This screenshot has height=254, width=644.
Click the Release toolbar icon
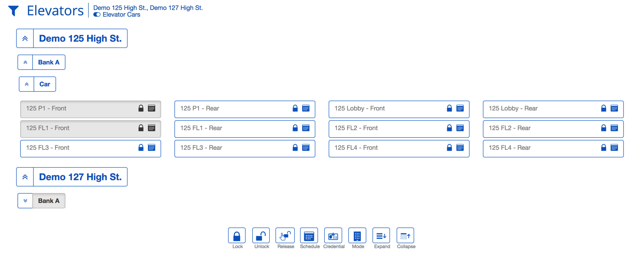[x=285, y=236]
